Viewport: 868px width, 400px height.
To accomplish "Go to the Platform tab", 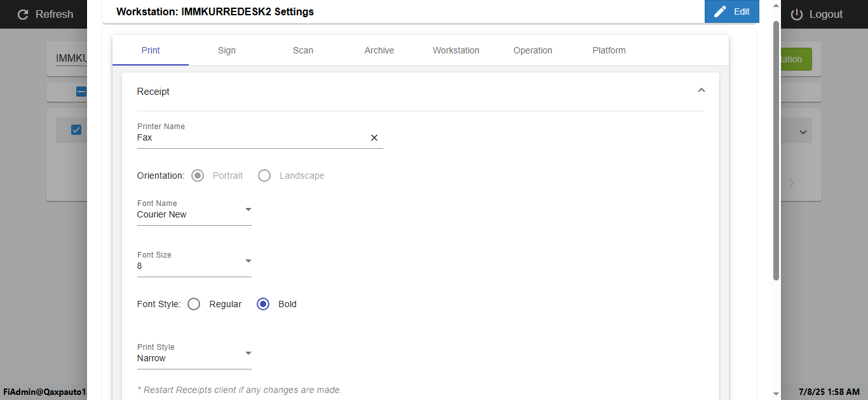I will pos(609,50).
